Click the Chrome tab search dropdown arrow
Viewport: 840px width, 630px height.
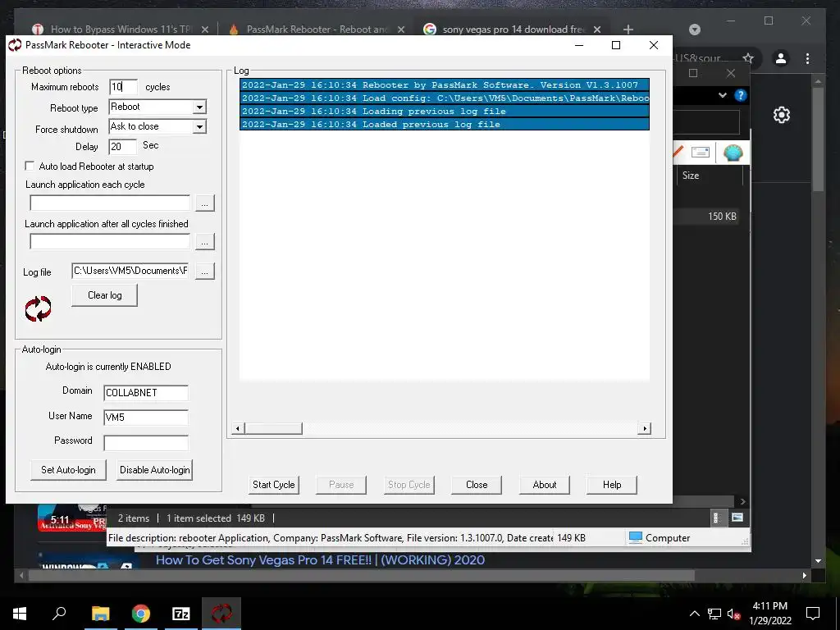click(x=694, y=30)
